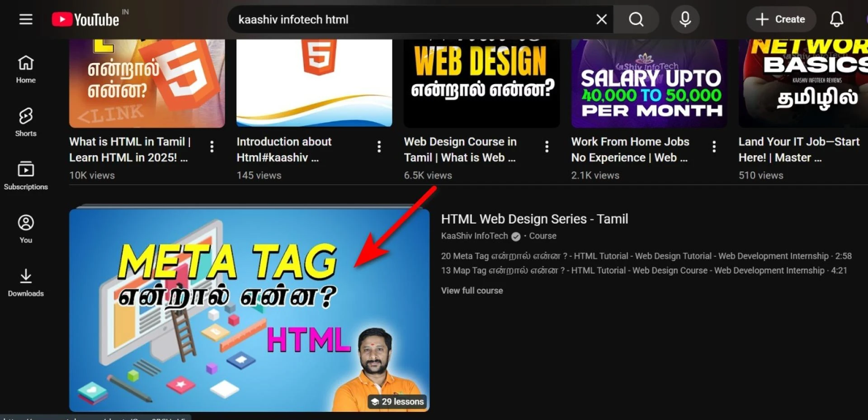Clear the search box with the X
868x420 pixels.
[x=601, y=19]
